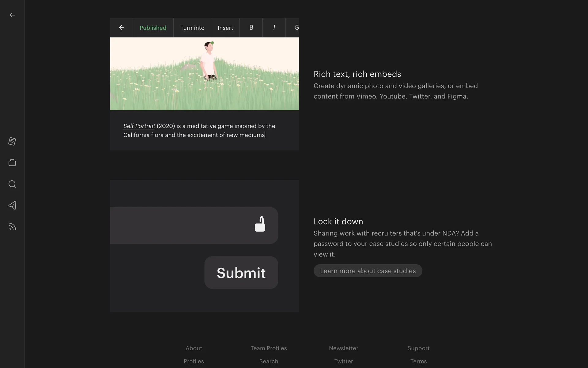588x368 pixels.
Task: Click the editor toolbar back arrow
Action: [x=122, y=28]
